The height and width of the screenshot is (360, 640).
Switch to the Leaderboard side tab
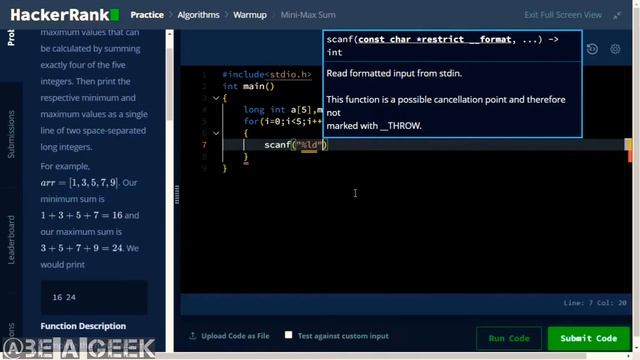pyautogui.click(x=11, y=240)
